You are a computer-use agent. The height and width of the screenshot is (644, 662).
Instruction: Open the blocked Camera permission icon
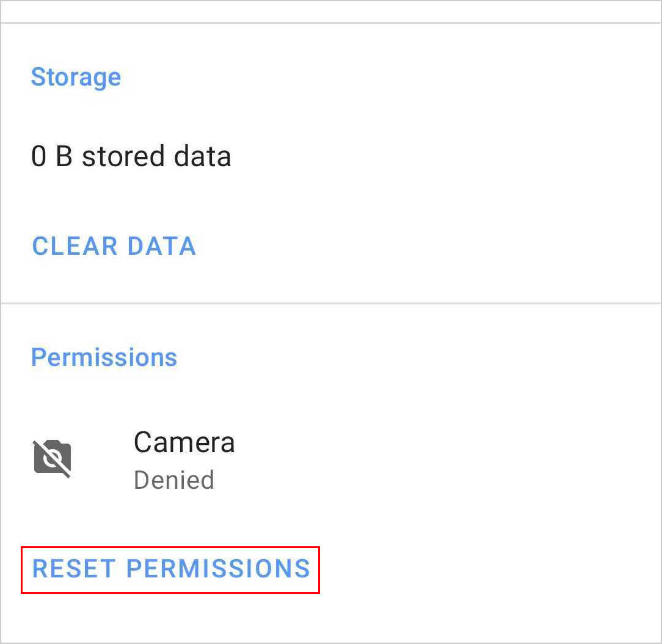tap(53, 458)
